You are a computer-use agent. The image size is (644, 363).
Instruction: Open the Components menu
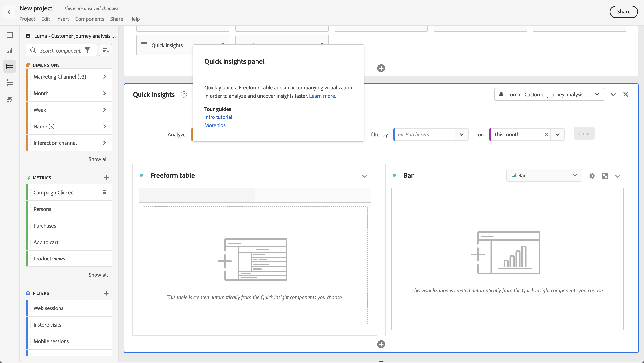coord(90,19)
